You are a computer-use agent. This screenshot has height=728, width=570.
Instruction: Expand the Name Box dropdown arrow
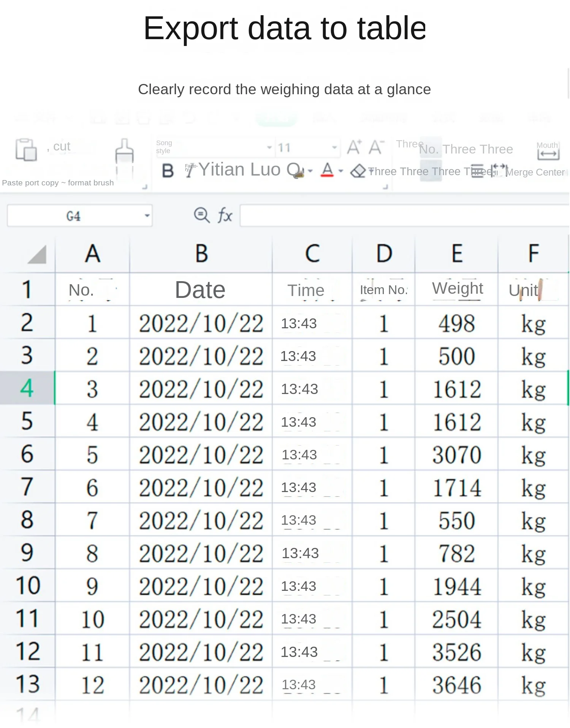click(x=147, y=216)
